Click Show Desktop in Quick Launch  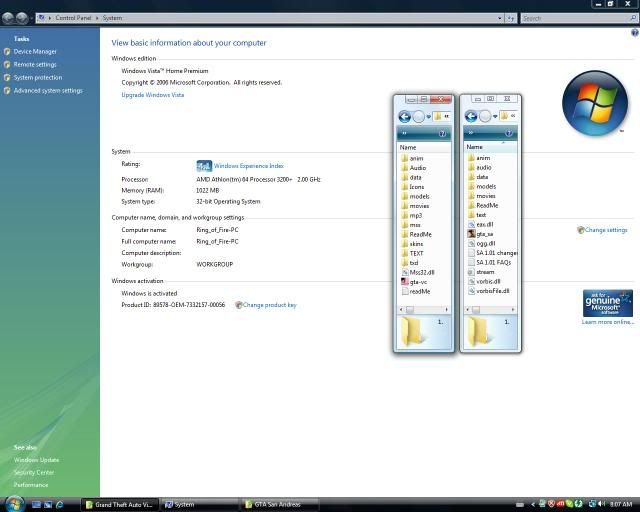(36, 505)
